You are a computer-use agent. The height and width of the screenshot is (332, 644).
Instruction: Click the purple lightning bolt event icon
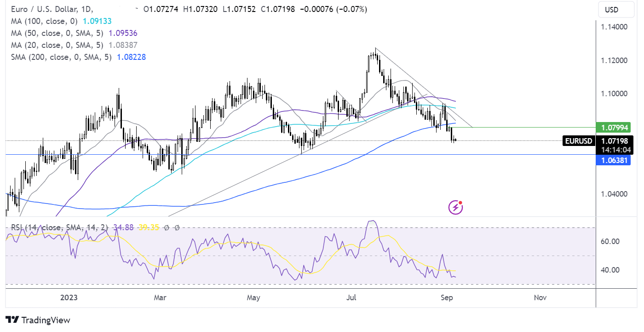tap(455, 208)
